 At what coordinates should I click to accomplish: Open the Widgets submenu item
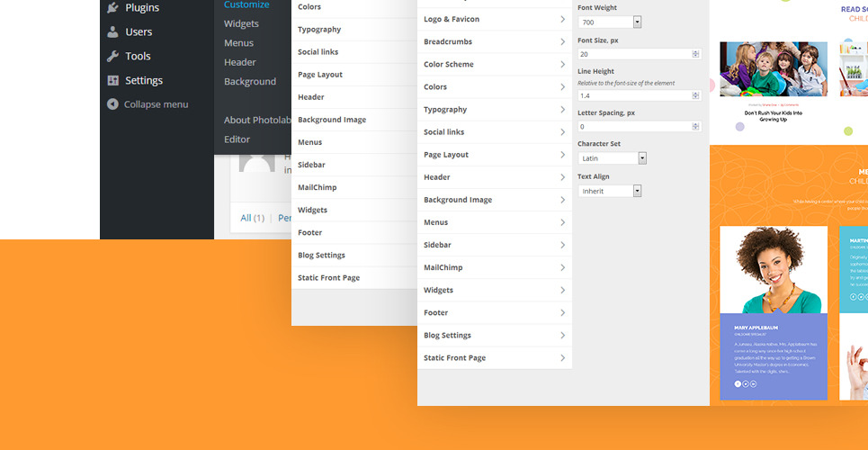241,23
